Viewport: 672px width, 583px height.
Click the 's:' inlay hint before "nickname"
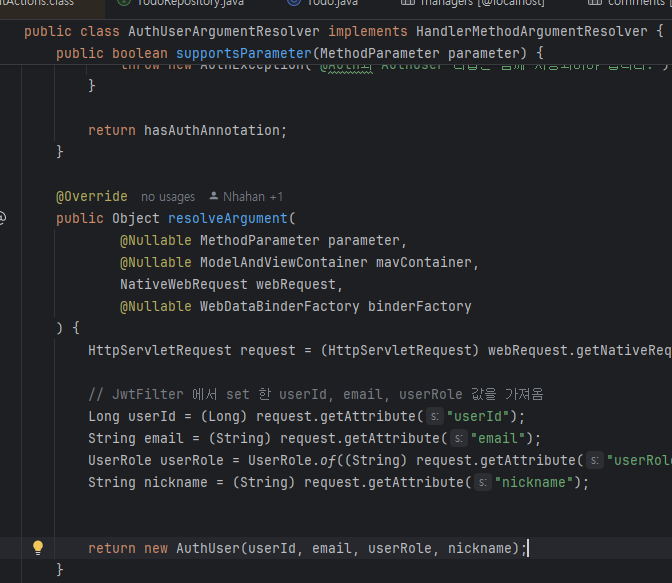tap(483, 483)
